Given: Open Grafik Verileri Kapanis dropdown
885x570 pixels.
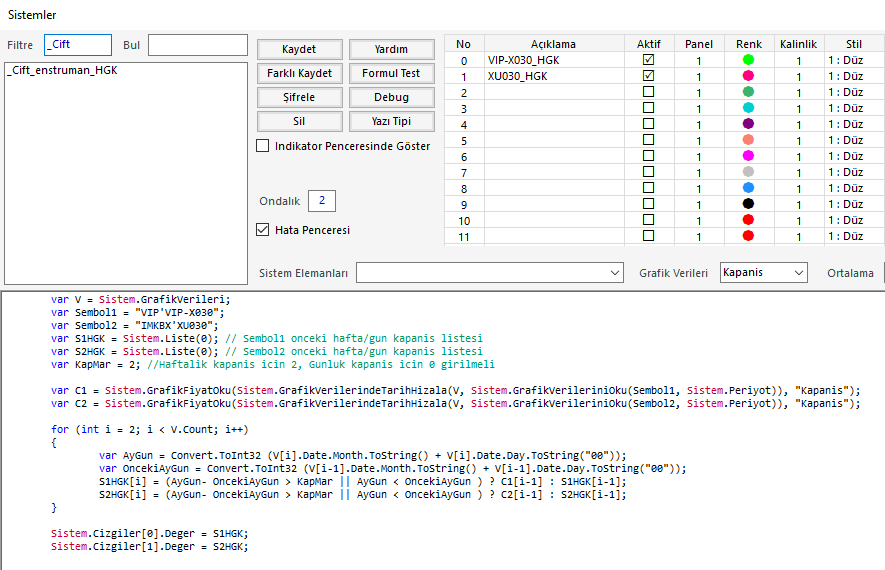Looking at the screenshot, I should [x=764, y=273].
